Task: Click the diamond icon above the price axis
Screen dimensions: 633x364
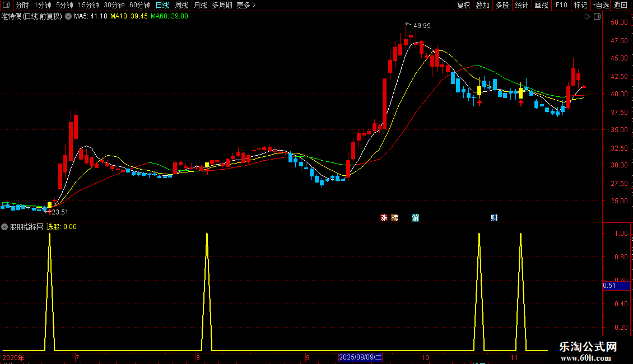Action: pos(587,17)
